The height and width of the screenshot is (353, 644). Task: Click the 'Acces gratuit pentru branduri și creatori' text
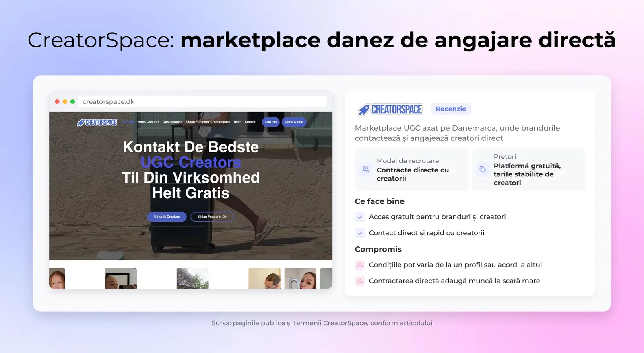[437, 217]
